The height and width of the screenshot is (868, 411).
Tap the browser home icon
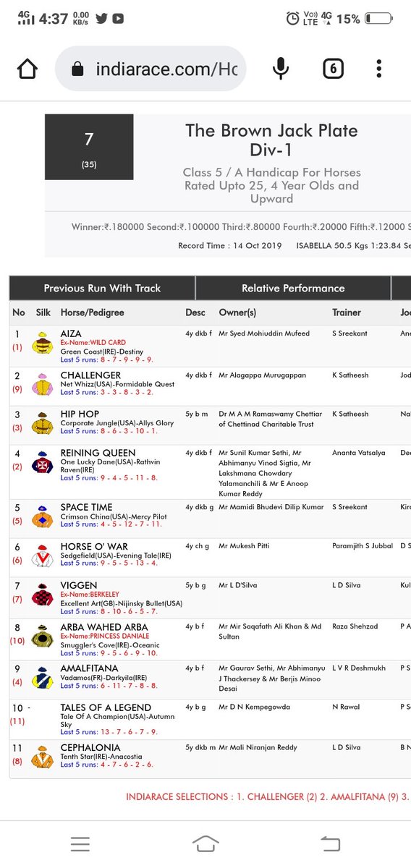click(27, 69)
